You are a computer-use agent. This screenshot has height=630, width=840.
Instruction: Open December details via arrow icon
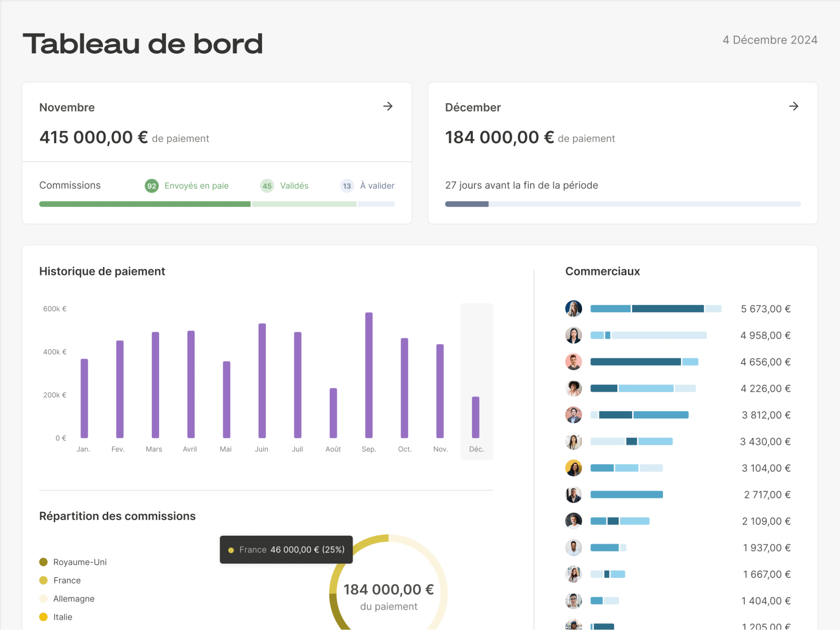coord(794,107)
